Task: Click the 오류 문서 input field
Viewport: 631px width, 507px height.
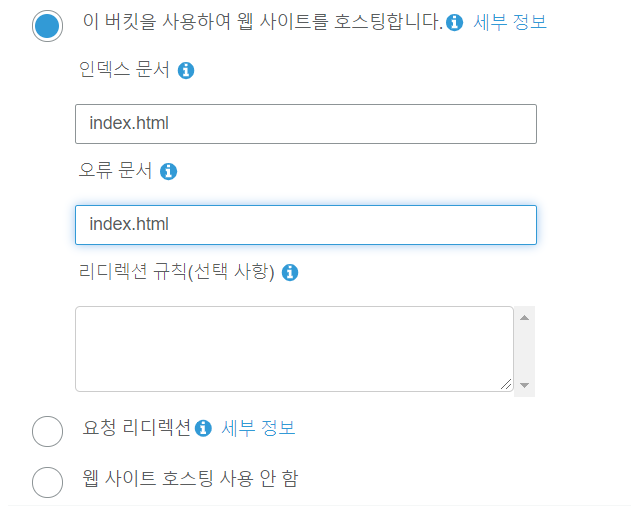Action: 306,225
